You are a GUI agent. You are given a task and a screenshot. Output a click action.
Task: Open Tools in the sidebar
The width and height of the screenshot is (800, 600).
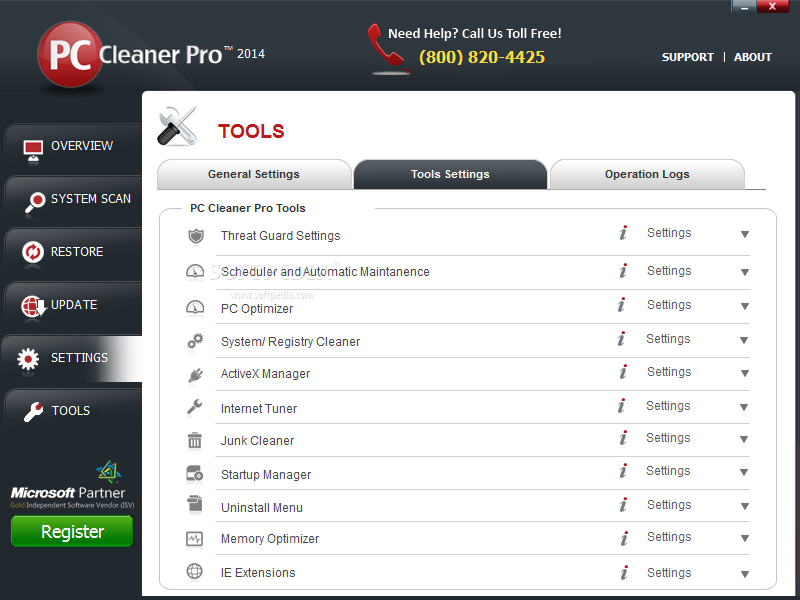tap(73, 411)
